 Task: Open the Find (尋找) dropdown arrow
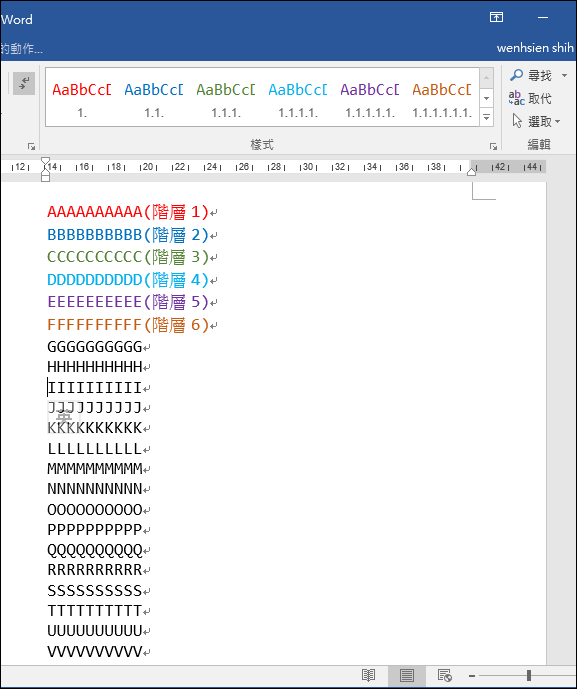pyautogui.click(x=564, y=76)
